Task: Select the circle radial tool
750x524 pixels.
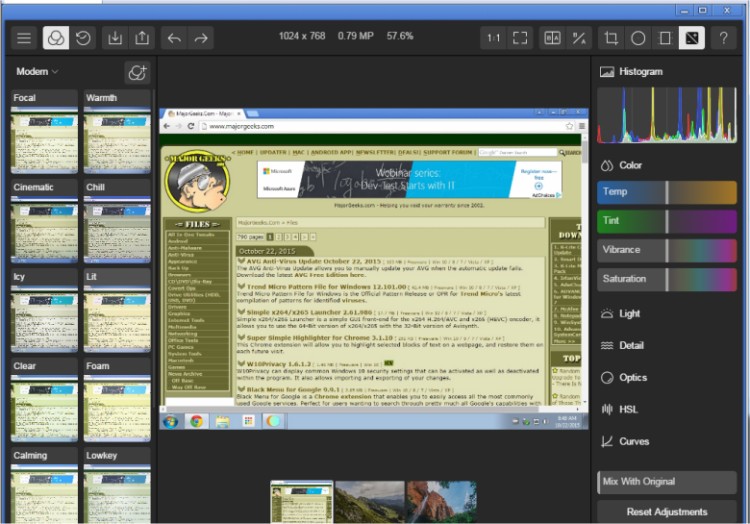Action: [x=638, y=38]
